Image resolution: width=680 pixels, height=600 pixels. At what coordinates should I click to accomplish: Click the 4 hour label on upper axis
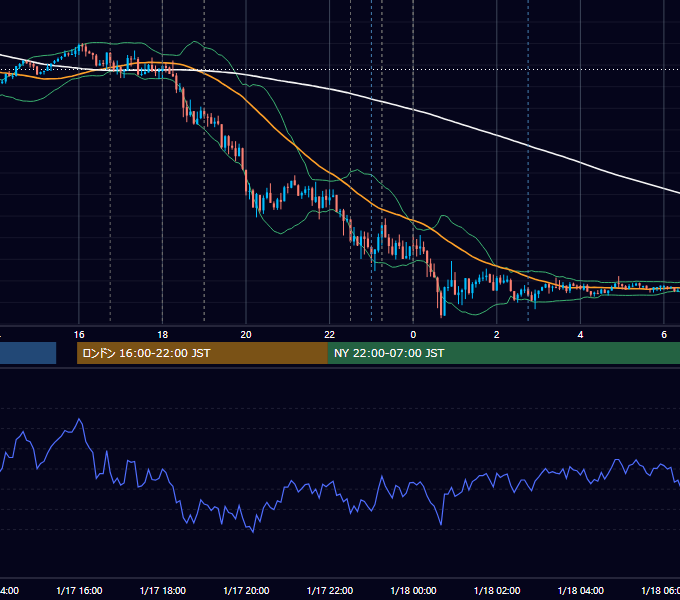(580, 335)
